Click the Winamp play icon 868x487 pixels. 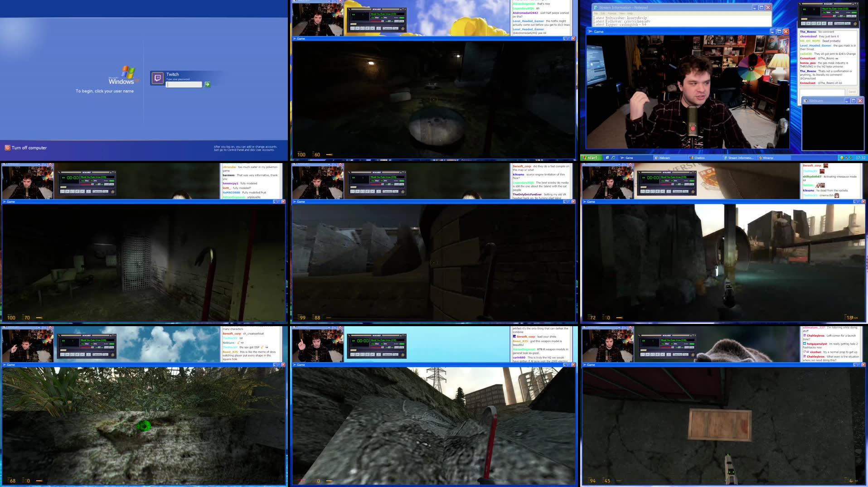(x=808, y=24)
